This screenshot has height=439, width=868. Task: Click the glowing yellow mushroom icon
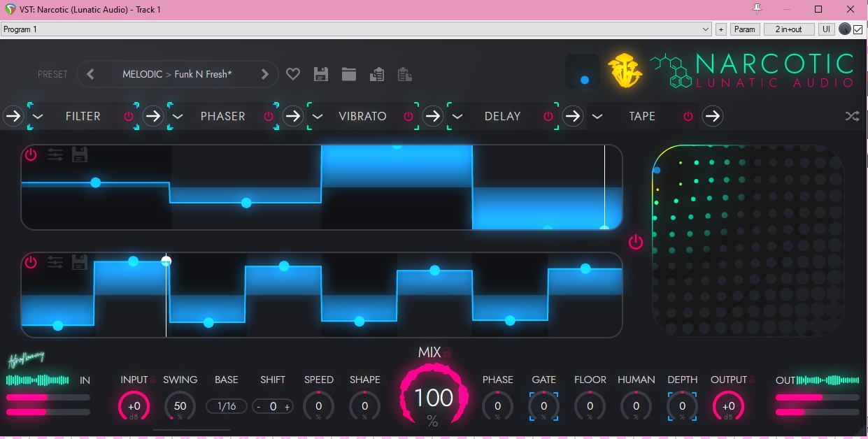click(624, 71)
